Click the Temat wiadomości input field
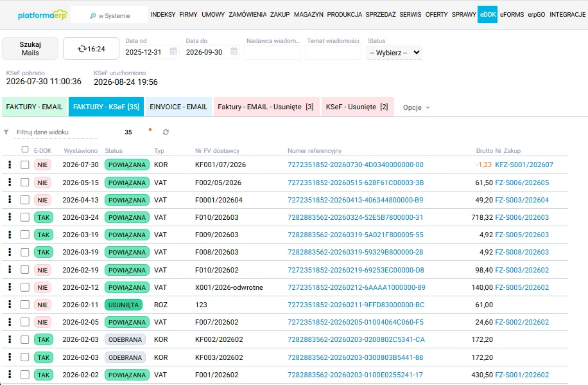588x385 pixels. pyautogui.click(x=333, y=53)
